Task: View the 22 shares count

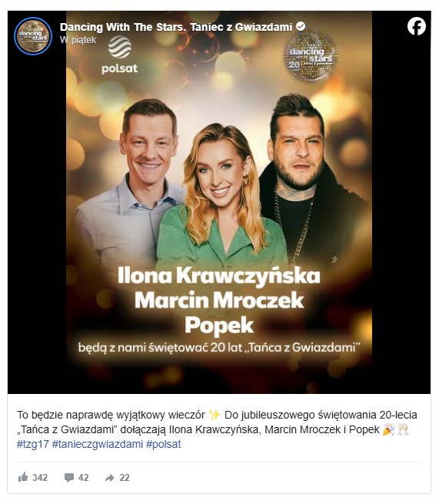Action: (125, 477)
